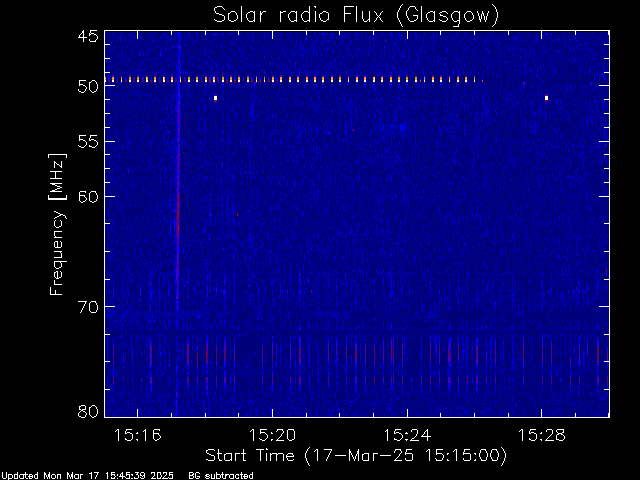Click the "Start Time (17-Mar-25 15:15:00)" label
Screen dimensions: 640x480
tap(356, 455)
